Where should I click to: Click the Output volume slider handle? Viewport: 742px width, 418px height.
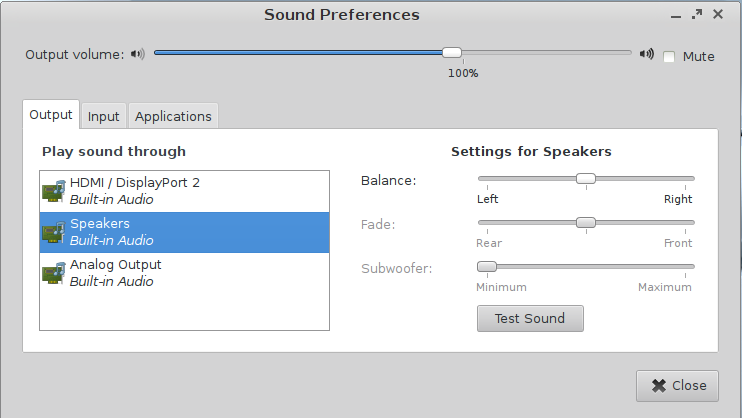coord(452,53)
